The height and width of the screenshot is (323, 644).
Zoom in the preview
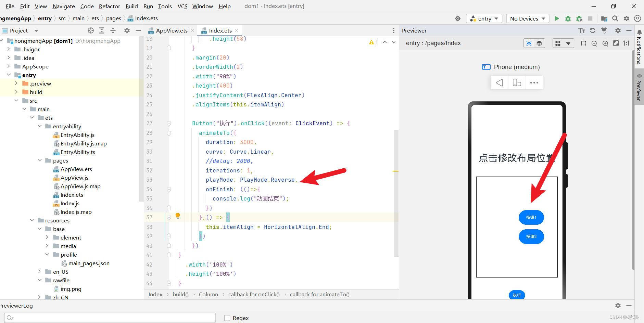[x=605, y=43]
